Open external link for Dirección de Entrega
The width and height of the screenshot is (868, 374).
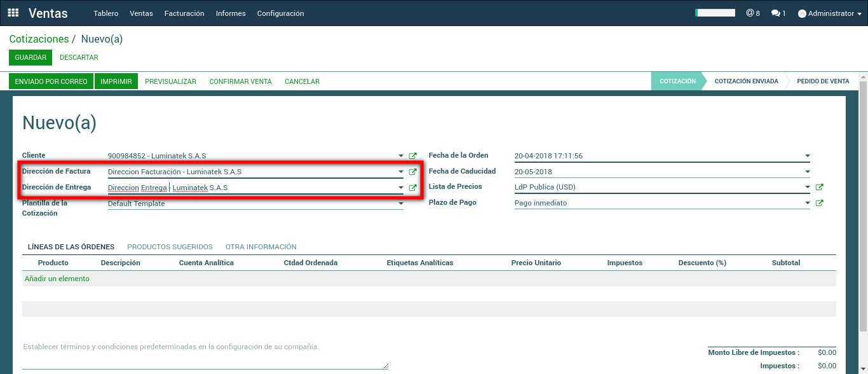pyautogui.click(x=412, y=188)
